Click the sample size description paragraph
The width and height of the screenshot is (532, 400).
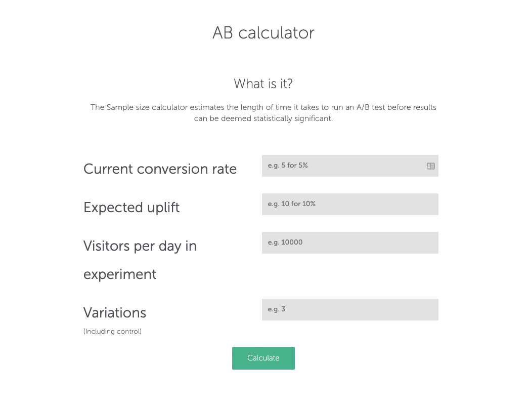(263, 112)
